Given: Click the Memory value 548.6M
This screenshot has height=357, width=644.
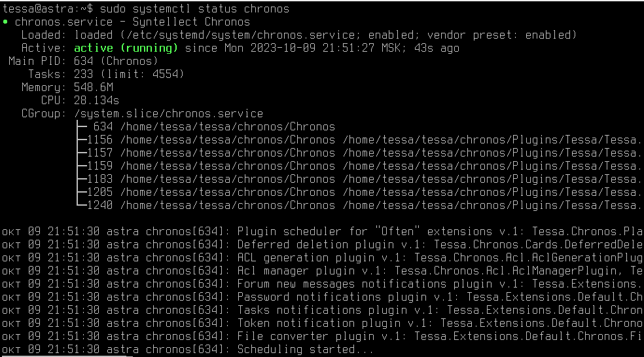Looking at the screenshot, I should 94,88.
